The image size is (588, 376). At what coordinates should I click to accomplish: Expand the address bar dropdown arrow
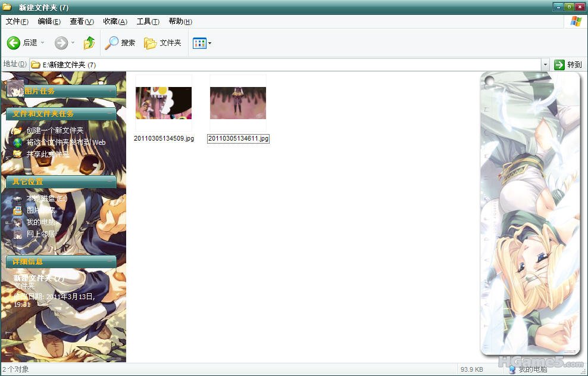pos(545,64)
